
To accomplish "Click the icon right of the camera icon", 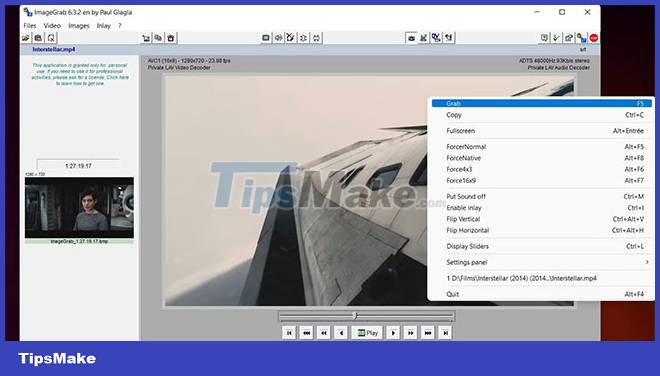I will click(x=423, y=38).
